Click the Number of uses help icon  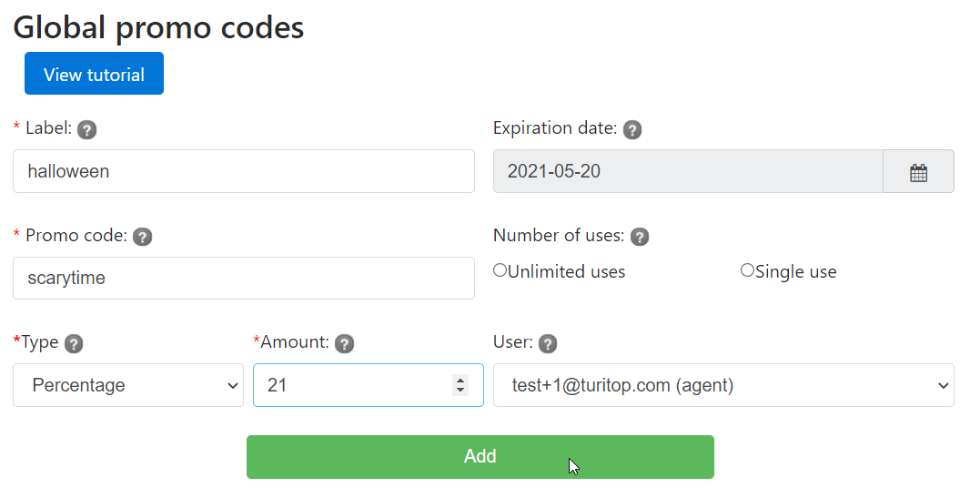click(x=640, y=237)
